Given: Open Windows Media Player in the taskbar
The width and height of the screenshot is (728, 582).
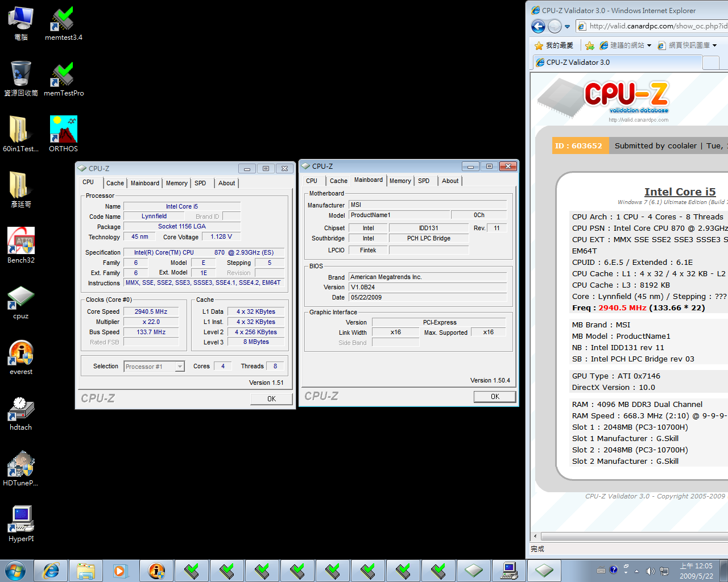Looking at the screenshot, I should coord(120,570).
